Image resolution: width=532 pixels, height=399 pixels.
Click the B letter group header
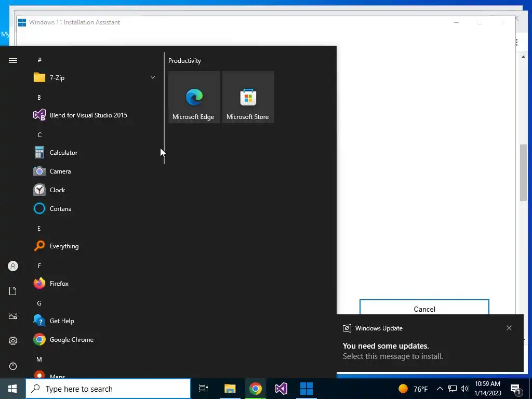pyautogui.click(x=39, y=97)
